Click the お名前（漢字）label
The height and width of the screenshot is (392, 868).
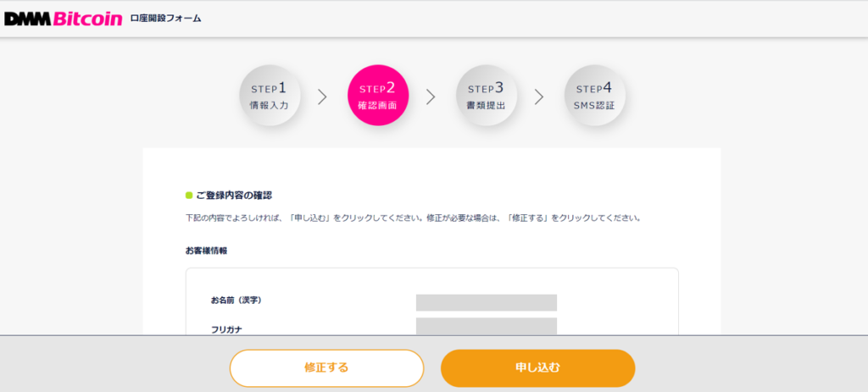[236, 301]
